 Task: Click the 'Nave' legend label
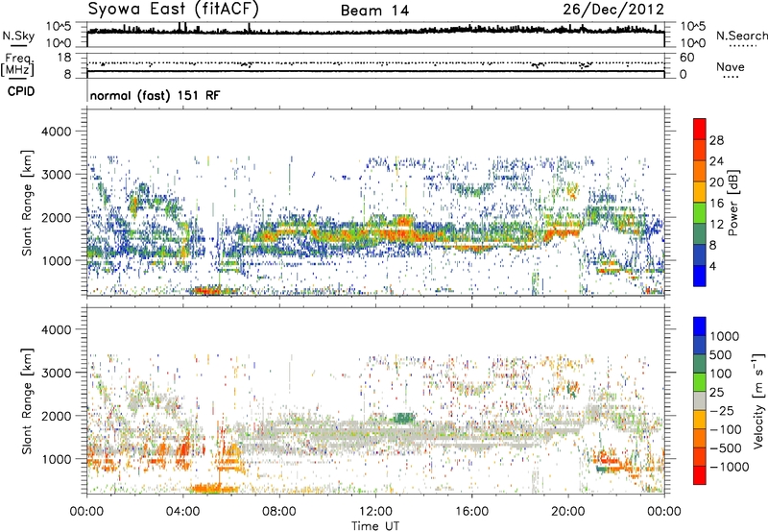[x=731, y=66]
